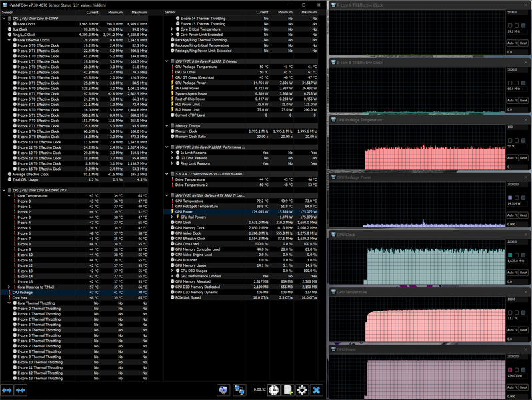Click the shrink columns arrows icon
The height and width of the screenshot is (400, 532).
pos(21,390)
